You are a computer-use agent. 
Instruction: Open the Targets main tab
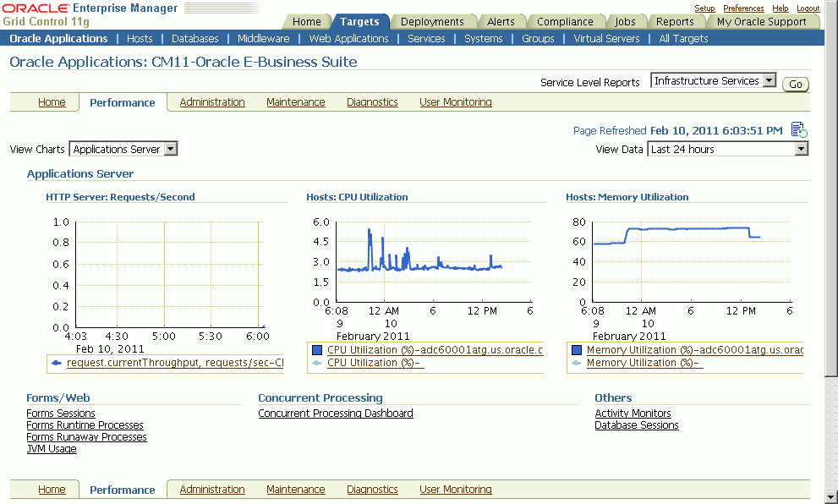359,21
